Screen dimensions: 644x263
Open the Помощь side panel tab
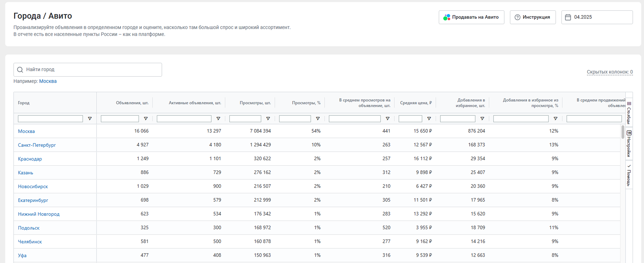629,175
